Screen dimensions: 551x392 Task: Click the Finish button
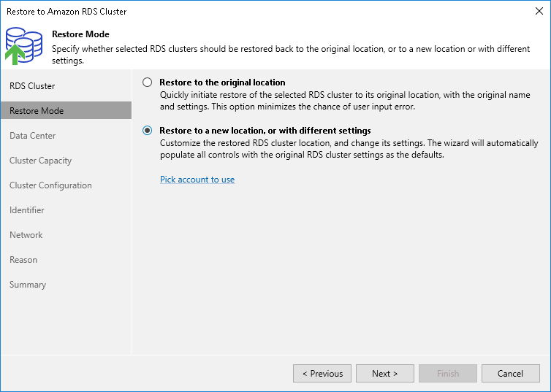[448, 374]
